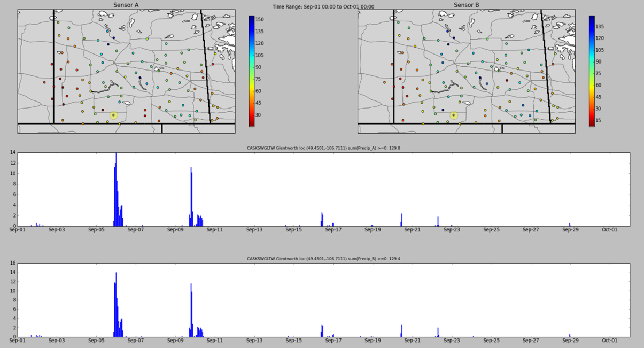Click the highlighted yellow station on Sensor B map

(453, 115)
